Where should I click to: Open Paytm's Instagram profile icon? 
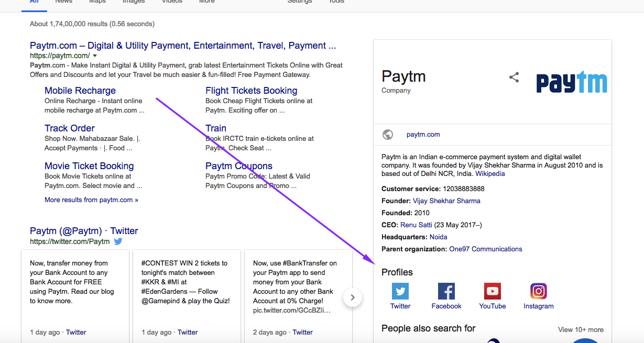point(539,291)
